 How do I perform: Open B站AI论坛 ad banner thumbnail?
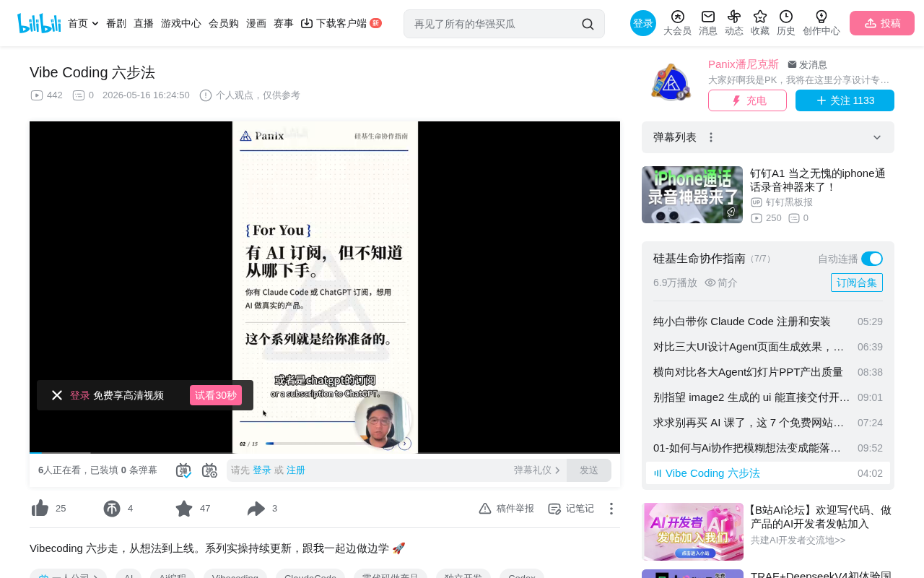692,532
